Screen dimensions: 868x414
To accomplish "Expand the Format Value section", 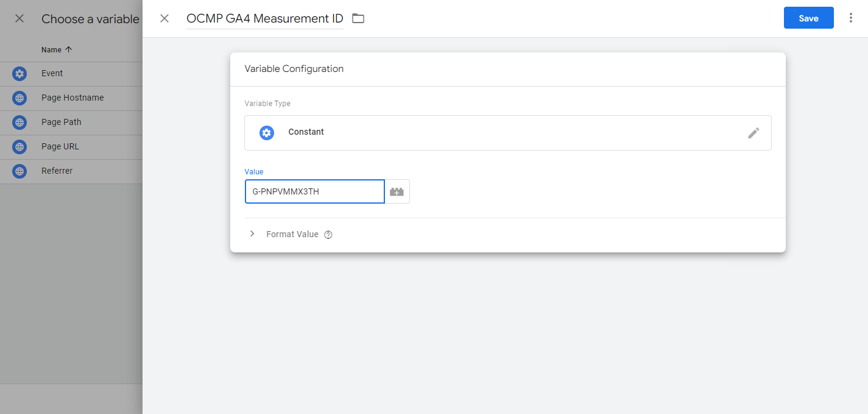I will [x=252, y=234].
